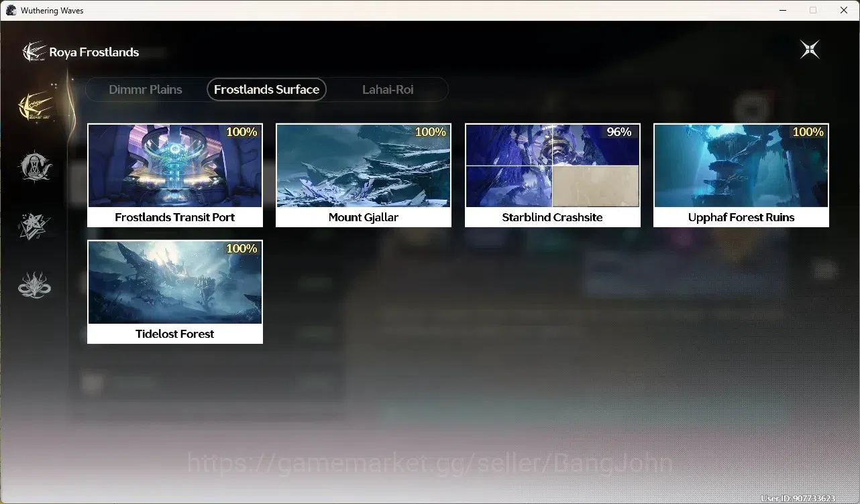Close the Wuthering Waves window
Image resolution: width=860 pixels, height=504 pixels.
point(844,10)
